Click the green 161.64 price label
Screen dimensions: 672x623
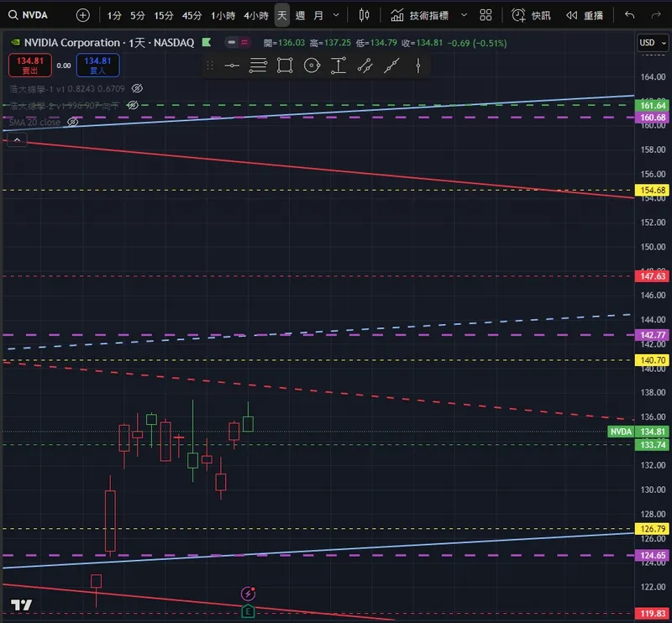tap(653, 106)
